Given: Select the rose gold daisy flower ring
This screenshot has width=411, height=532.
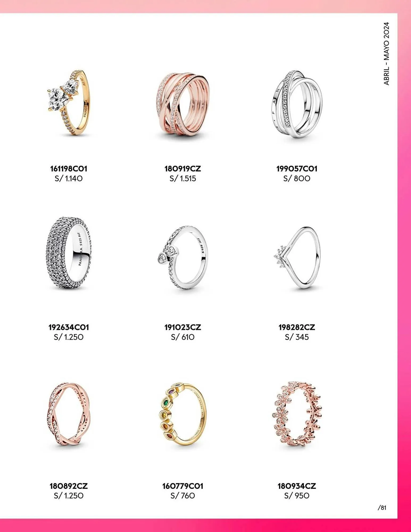Looking at the screenshot, I should (297, 414).
